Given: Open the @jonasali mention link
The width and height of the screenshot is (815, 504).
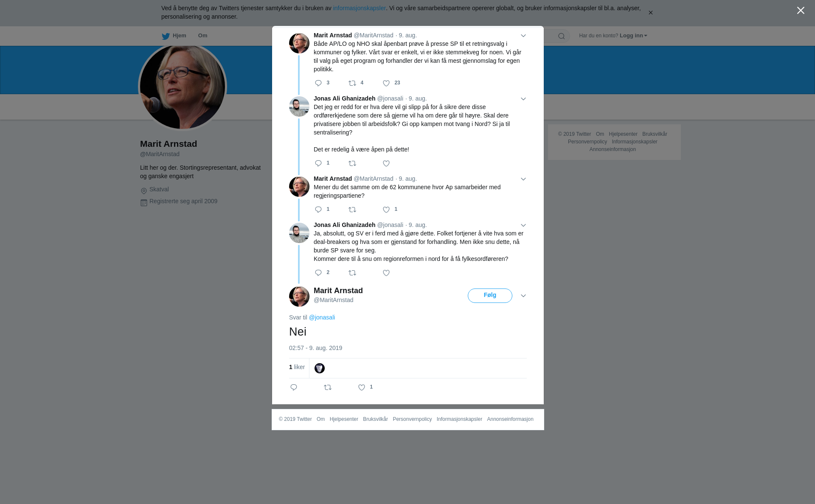Looking at the screenshot, I should 322,317.
